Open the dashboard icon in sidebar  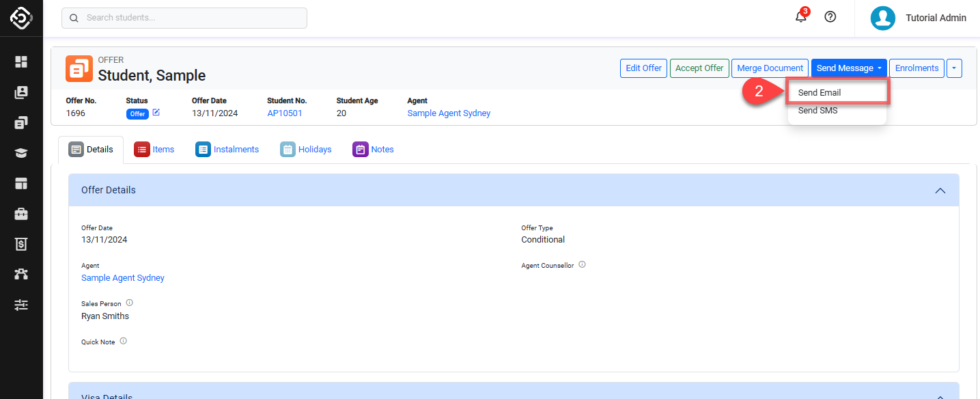point(21,62)
